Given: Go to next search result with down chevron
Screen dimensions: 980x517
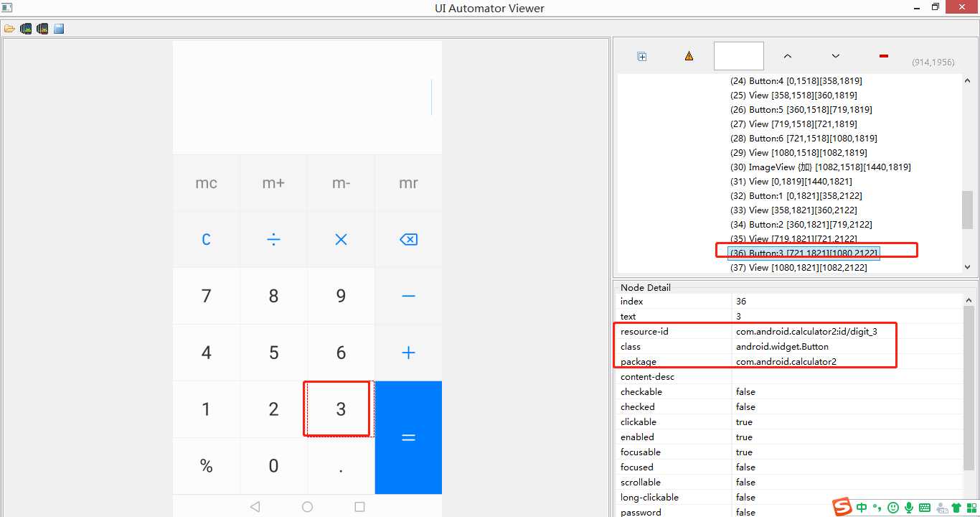Looking at the screenshot, I should pos(835,56).
